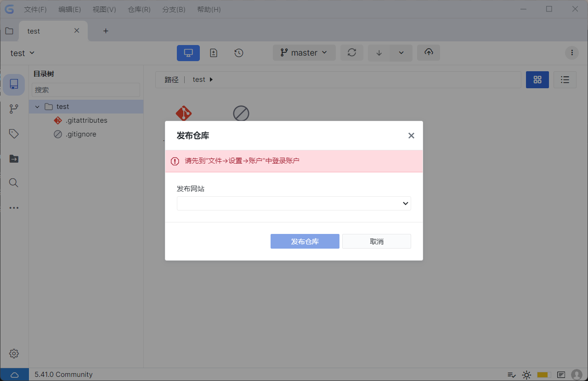Open the master branch dropdown
This screenshot has width=588, height=381.
pyautogui.click(x=304, y=52)
